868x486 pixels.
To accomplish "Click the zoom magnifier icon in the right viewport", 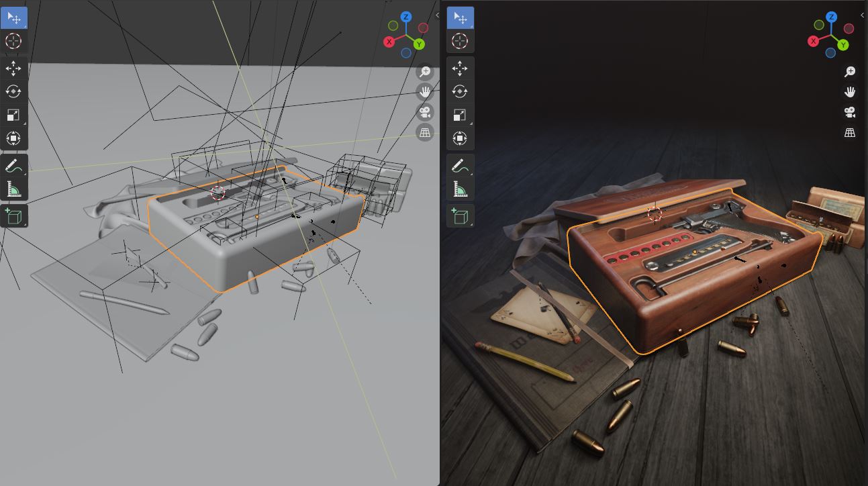I will [850, 70].
